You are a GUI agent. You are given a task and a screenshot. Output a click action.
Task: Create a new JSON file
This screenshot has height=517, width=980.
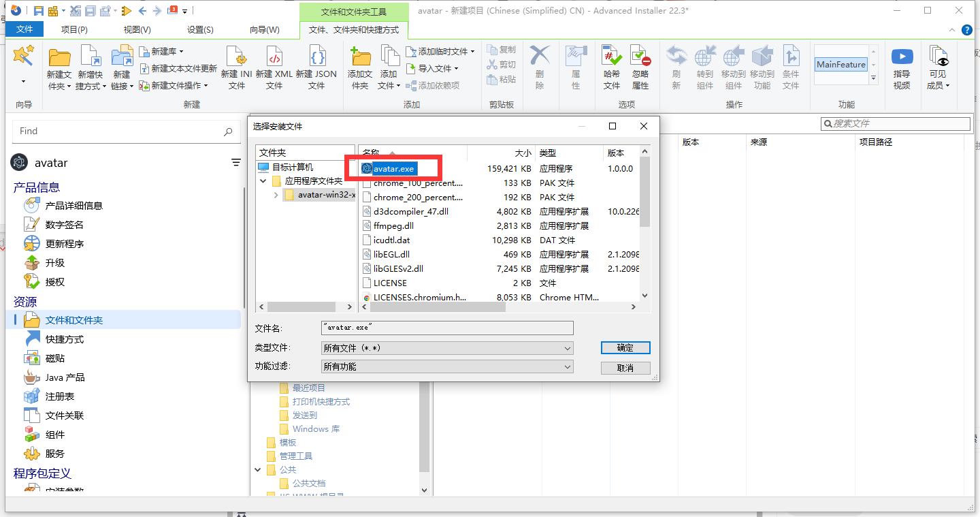tap(318, 66)
